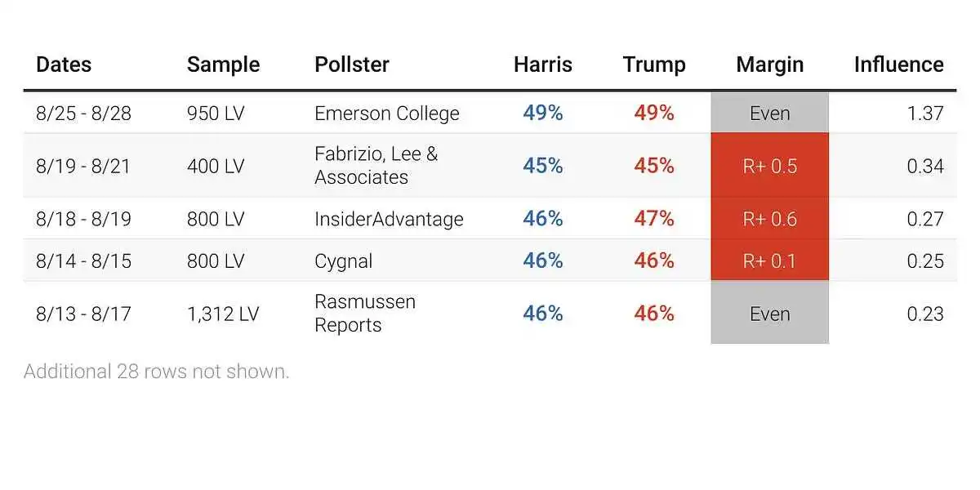Sort table by Dates column header
This screenshot has width=980, height=490.
(64, 65)
